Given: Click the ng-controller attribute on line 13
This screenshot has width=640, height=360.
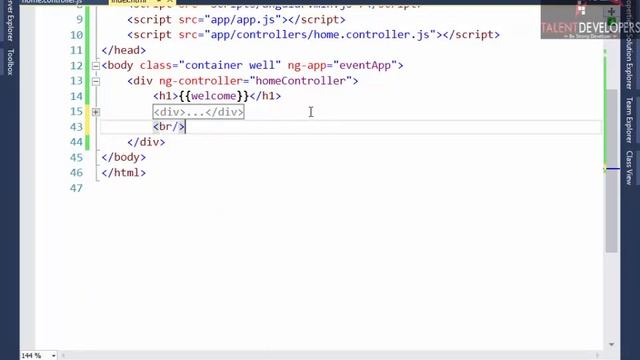Looking at the screenshot, I should pos(201,81).
